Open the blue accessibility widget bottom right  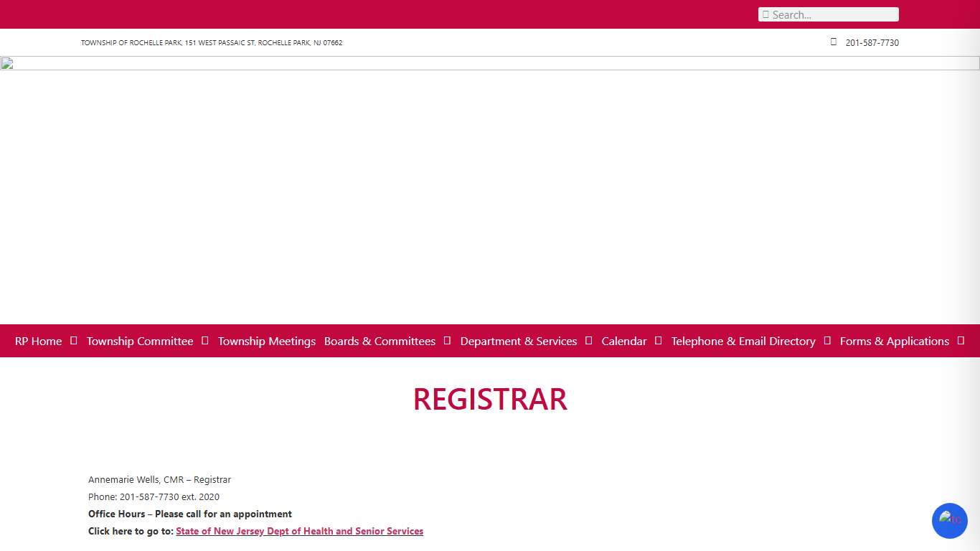(949, 521)
